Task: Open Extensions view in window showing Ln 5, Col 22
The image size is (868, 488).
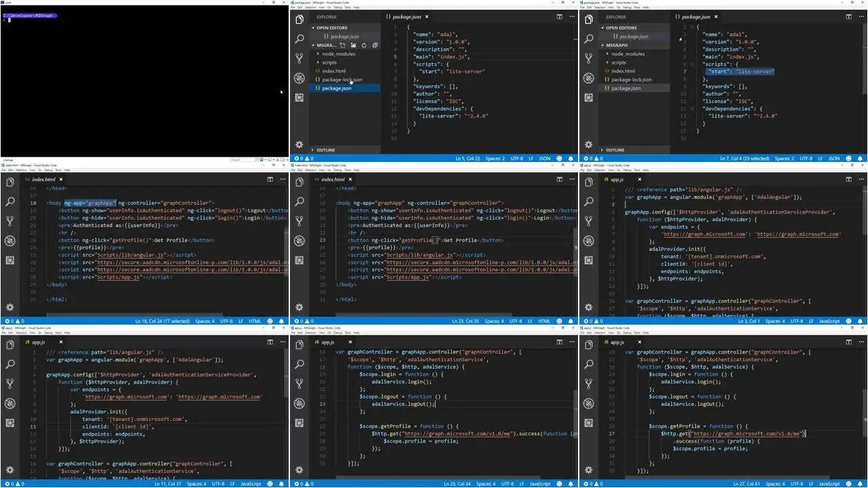Action: [x=299, y=98]
